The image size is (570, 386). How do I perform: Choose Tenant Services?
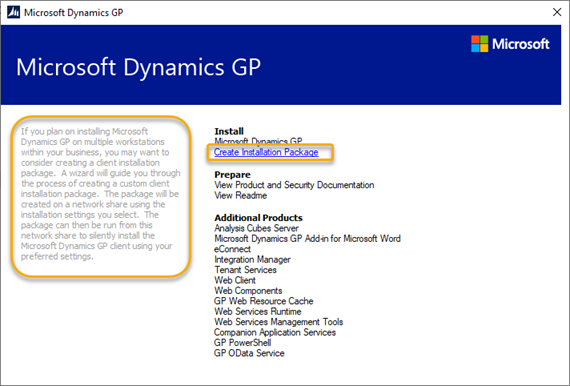[x=245, y=270]
